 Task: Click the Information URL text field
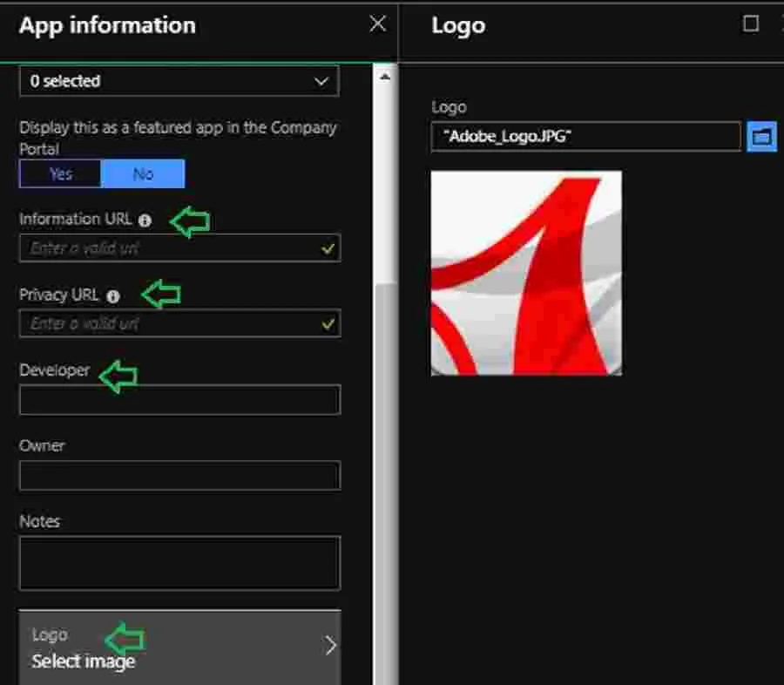pos(170,248)
